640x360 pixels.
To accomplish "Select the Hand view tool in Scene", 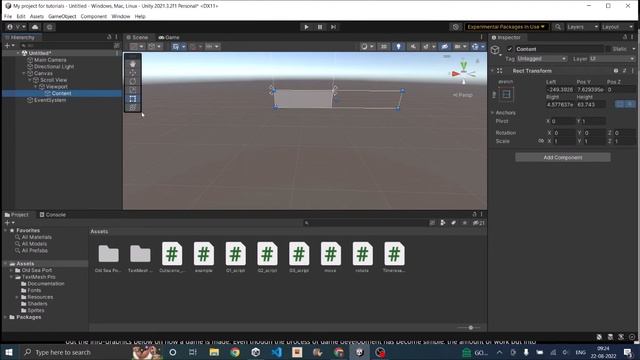I will [x=133, y=64].
